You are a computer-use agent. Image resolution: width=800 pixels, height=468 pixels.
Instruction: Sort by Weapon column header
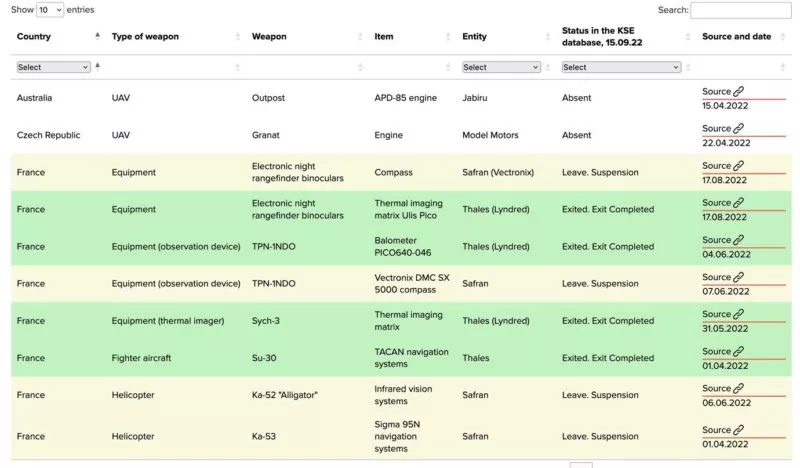click(x=269, y=36)
